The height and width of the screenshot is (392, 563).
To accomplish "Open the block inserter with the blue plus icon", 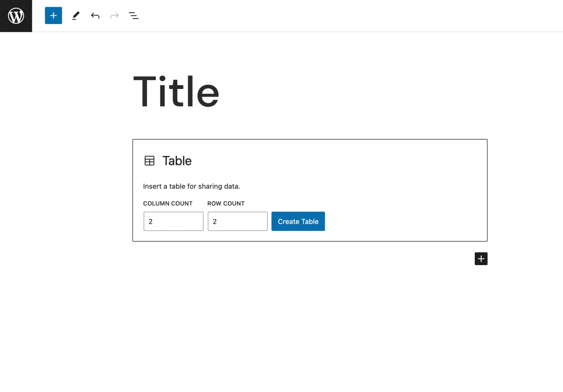I will [x=53, y=16].
